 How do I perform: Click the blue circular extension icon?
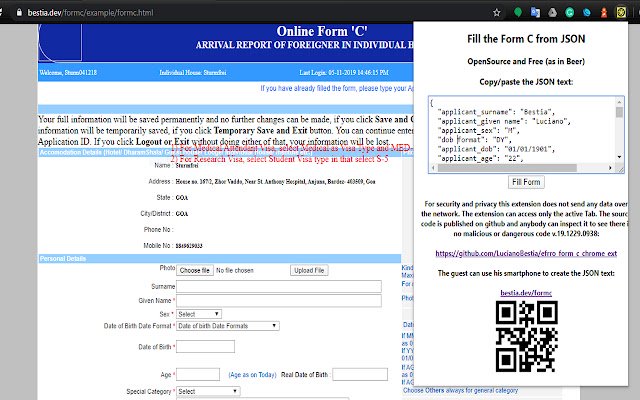tap(587, 13)
